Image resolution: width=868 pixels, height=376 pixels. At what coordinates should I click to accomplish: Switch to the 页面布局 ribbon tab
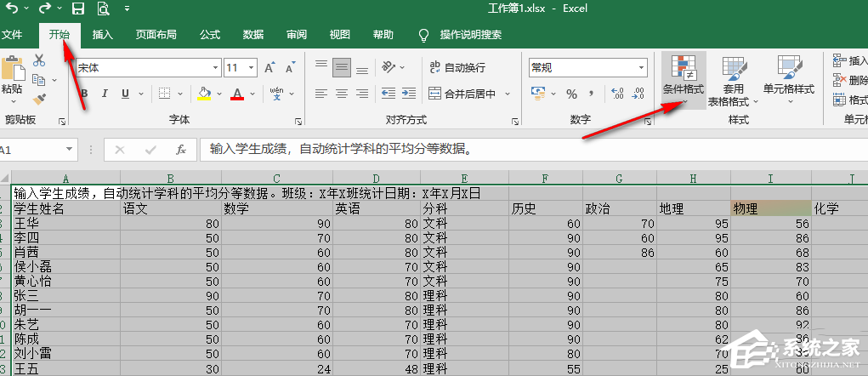(156, 34)
